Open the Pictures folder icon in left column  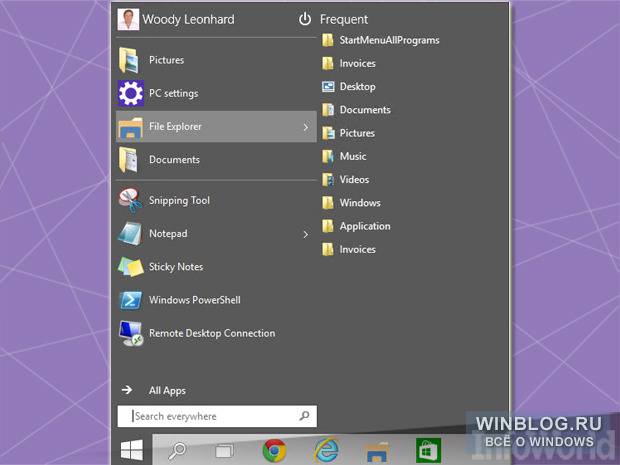click(129, 60)
